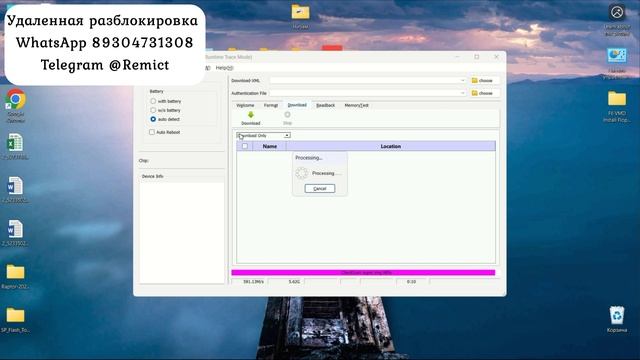The height and width of the screenshot is (360, 640).
Task: Click the Authentication File choose folder button
Action: (483, 93)
